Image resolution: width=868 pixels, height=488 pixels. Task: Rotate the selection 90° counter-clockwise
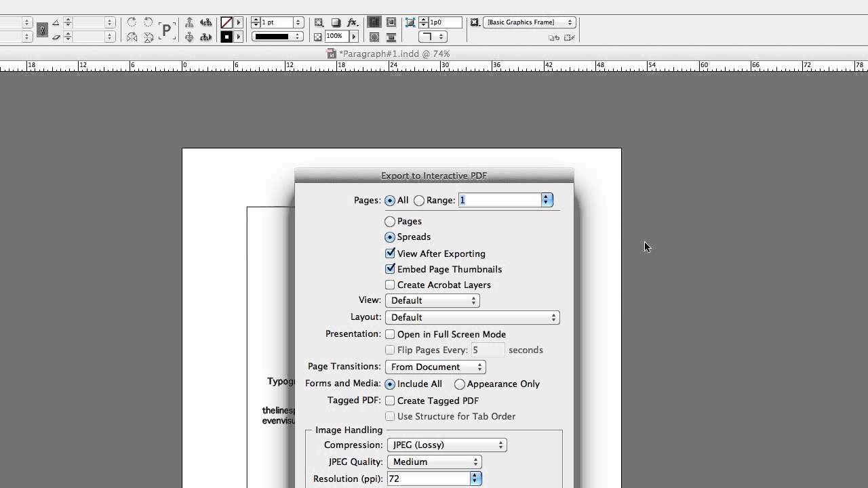coord(148,22)
